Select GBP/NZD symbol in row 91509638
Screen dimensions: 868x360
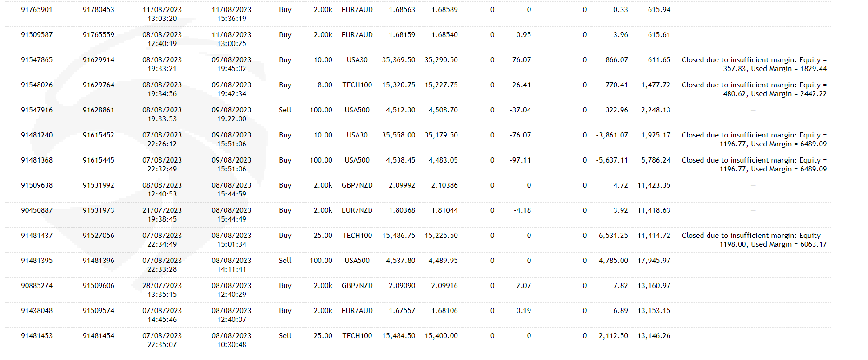(357, 185)
